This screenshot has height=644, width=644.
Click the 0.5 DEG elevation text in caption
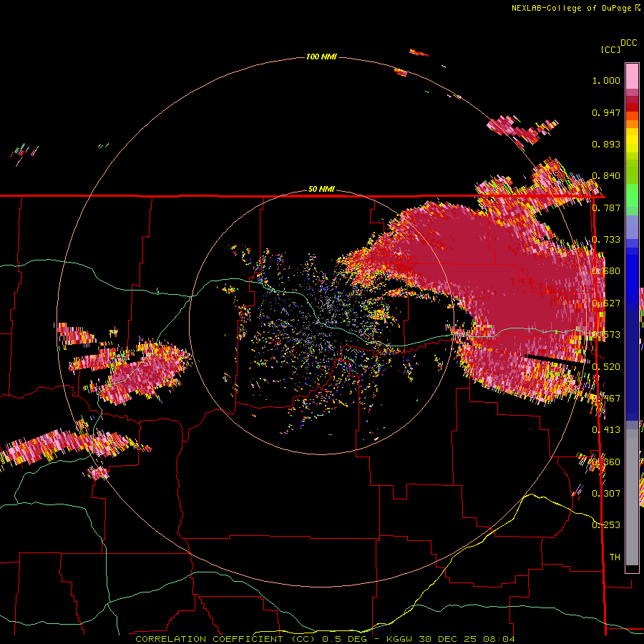tap(346, 639)
